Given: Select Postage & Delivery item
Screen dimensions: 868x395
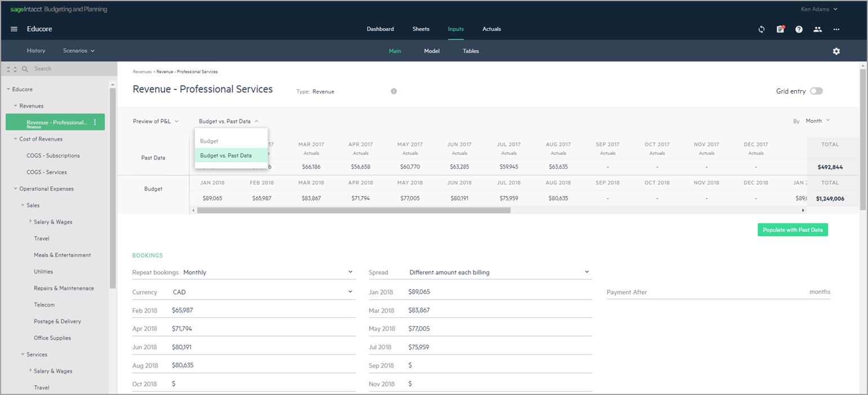Looking at the screenshot, I should 57,322.
